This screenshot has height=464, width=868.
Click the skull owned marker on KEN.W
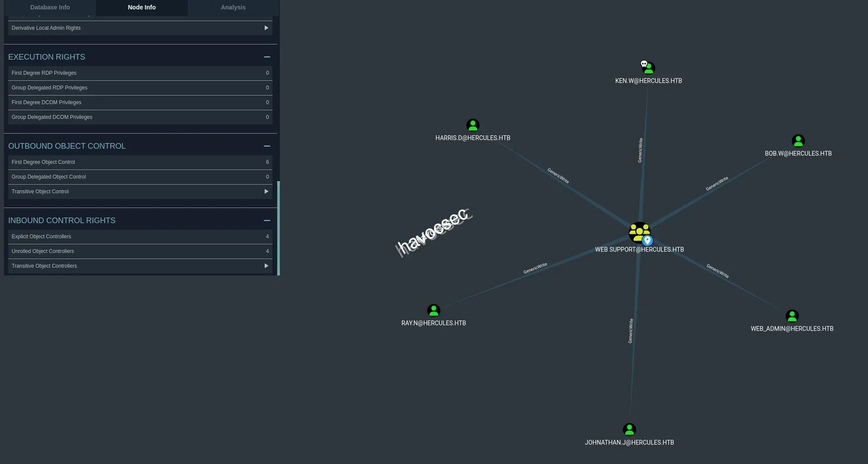[x=644, y=64]
